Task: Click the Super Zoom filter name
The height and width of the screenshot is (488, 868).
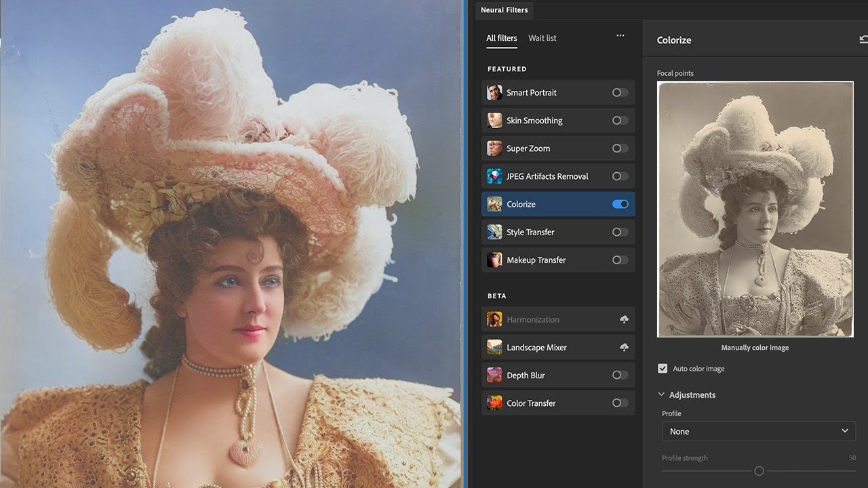Action: click(x=528, y=148)
